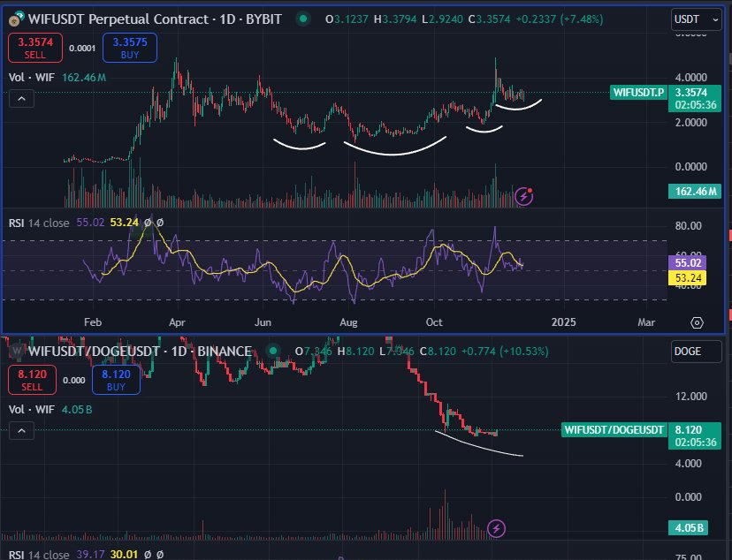Collapse the top chart indicator legend
Screen dimensions: 732x560
(21, 100)
